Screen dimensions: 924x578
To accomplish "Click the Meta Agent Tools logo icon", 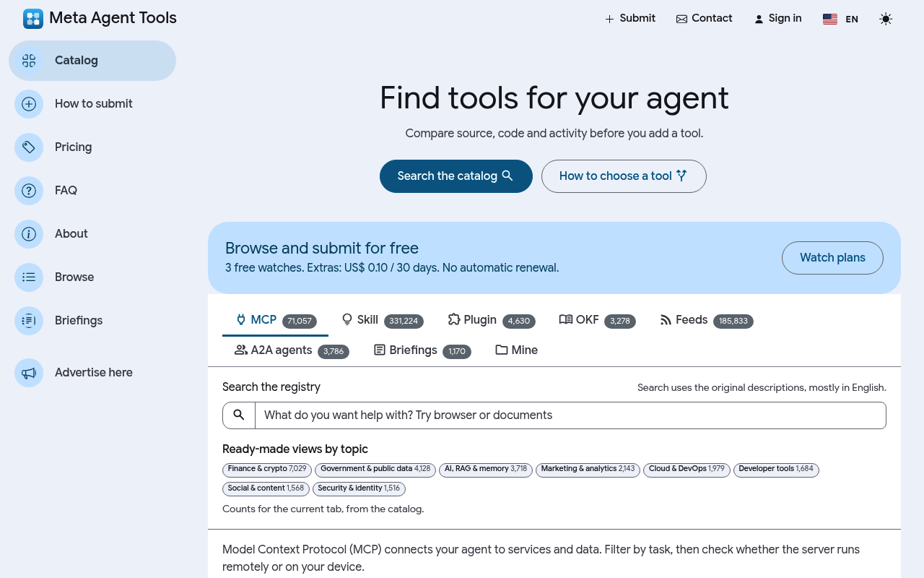I will click(x=33, y=19).
